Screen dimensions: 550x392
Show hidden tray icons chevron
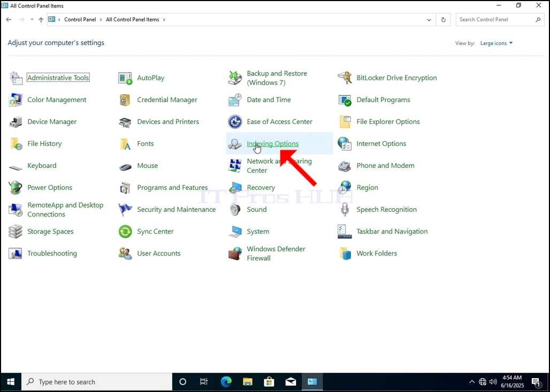(472, 382)
